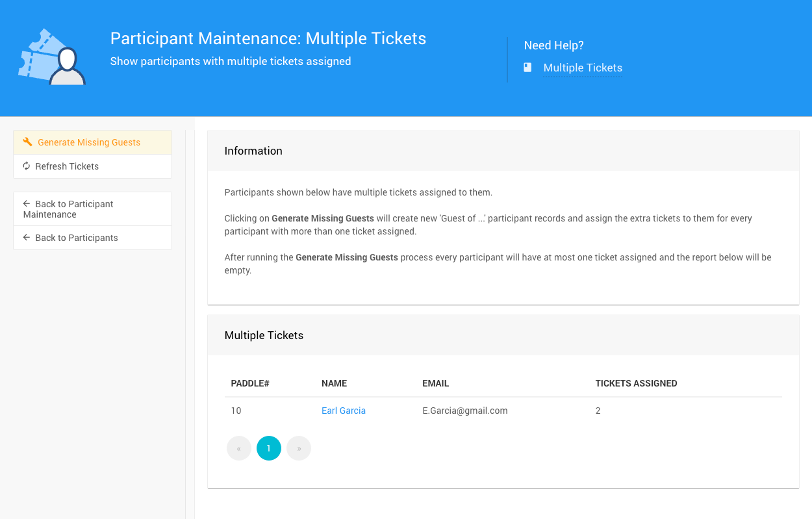Click the refresh arrows icon in the sidebar
The height and width of the screenshot is (519, 812).
point(27,166)
